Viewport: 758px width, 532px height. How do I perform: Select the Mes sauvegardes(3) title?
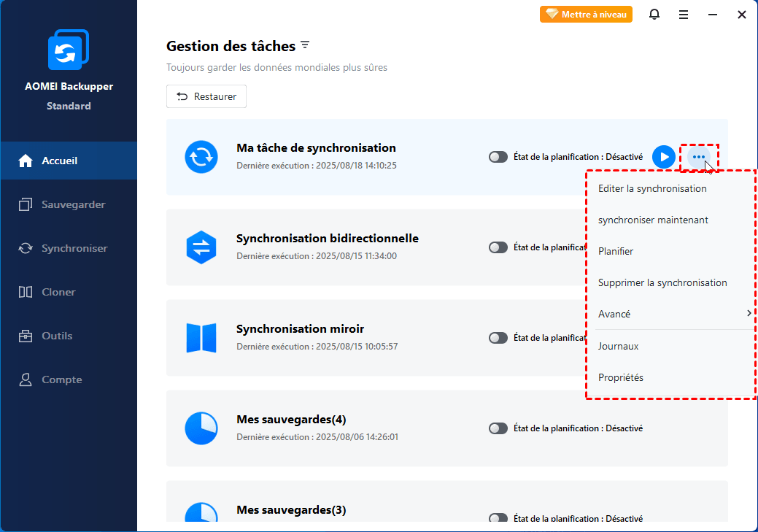pos(291,510)
